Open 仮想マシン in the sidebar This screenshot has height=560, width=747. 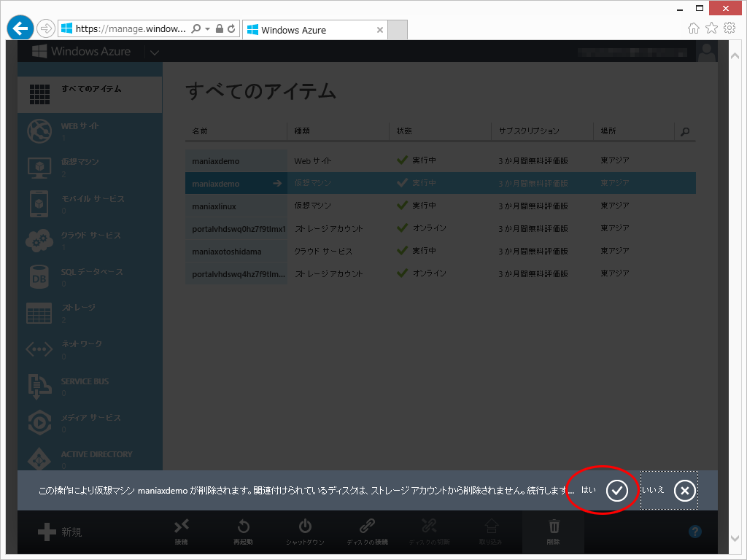click(90, 168)
